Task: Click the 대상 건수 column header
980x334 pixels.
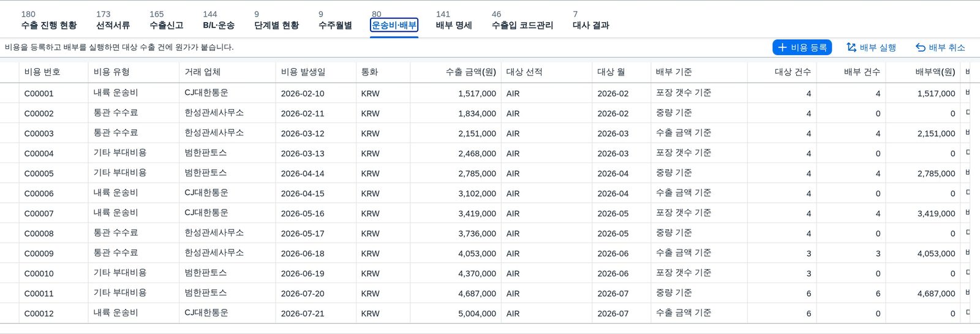Action: click(782, 72)
